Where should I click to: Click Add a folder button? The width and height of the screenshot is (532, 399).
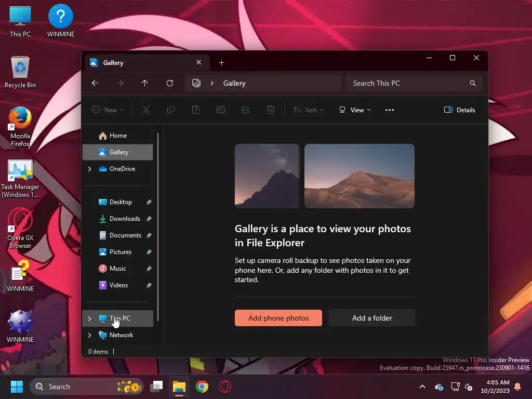click(372, 318)
